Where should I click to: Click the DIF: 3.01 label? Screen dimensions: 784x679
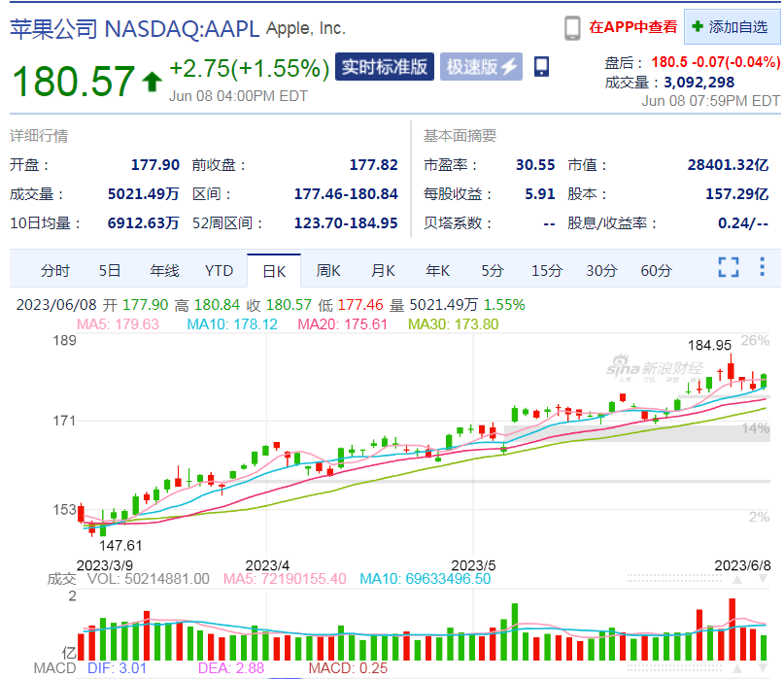coord(117,668)
